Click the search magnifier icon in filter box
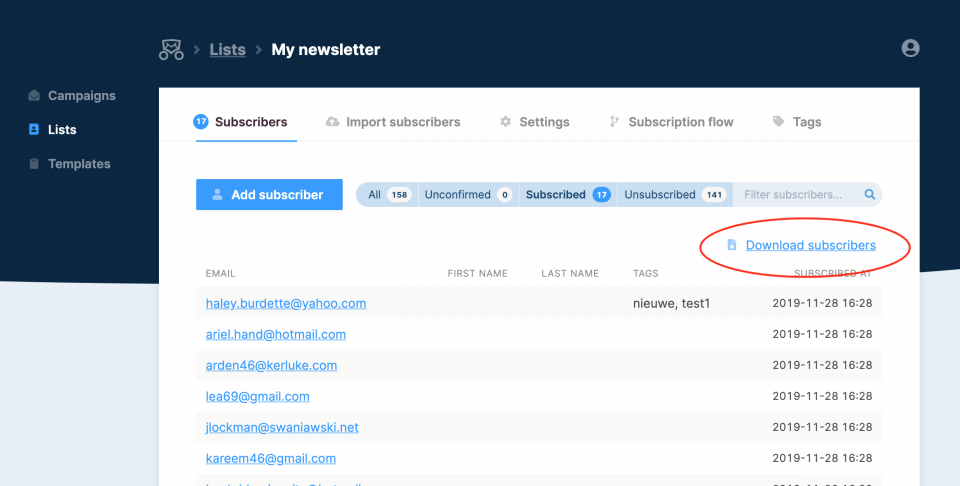Viewport: 960px width, 486px height. [x=869, y=195]
